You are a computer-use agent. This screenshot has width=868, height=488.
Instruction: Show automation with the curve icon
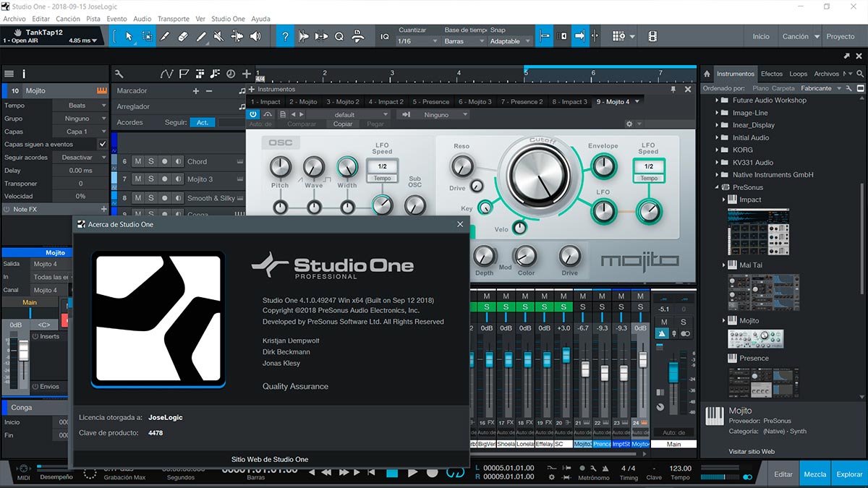[167, 74]
